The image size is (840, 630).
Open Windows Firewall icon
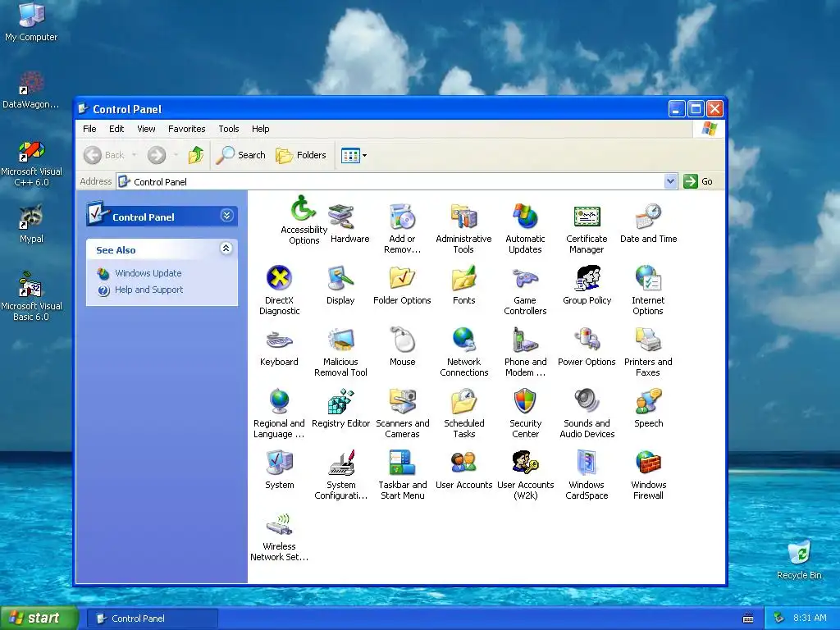pyautogui.click(x=648, y=475)
